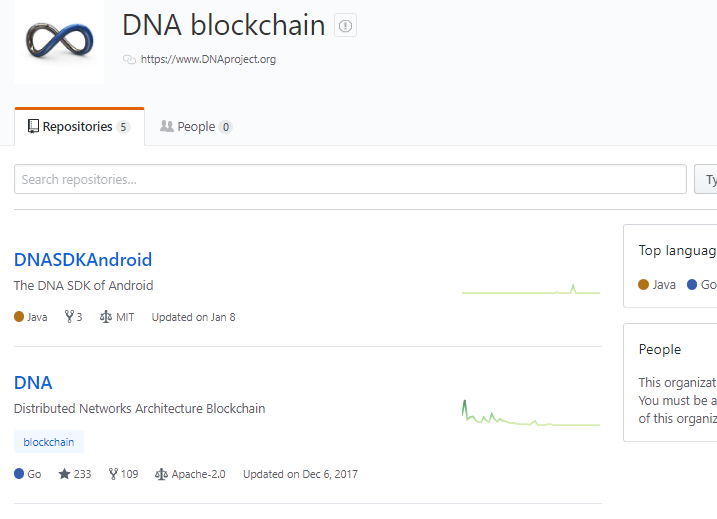Click the blue Go language dot for DNA repository
This screenshot has width=717, height=519.
click(19, 474)
